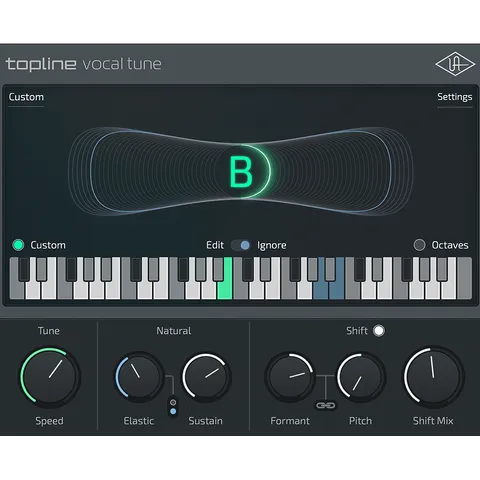The width and height of the screenshot is (480, 480).
Task: Switch the Elastic/Sustain link dots toggle
Action: (173, 407)
